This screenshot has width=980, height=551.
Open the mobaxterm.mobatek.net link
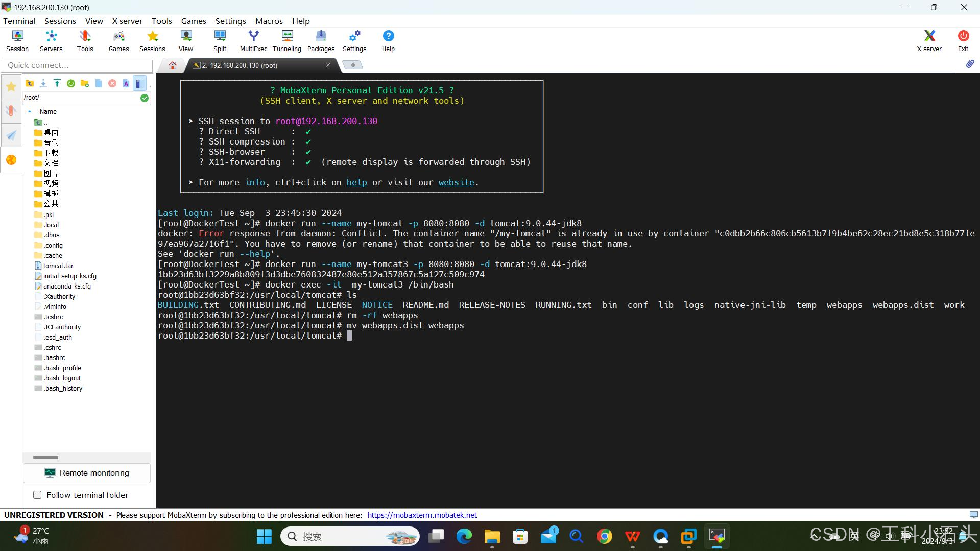coord(422,515)
